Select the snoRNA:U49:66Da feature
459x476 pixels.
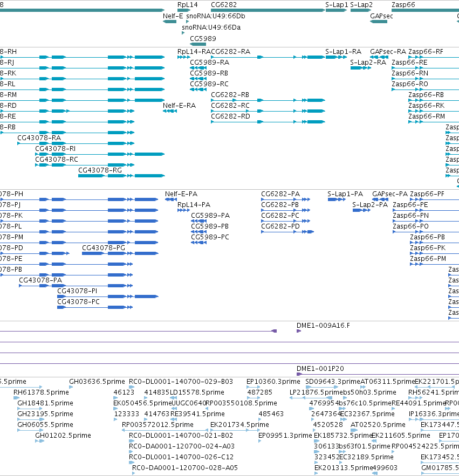pyautogui.click(x=183, y=33)
